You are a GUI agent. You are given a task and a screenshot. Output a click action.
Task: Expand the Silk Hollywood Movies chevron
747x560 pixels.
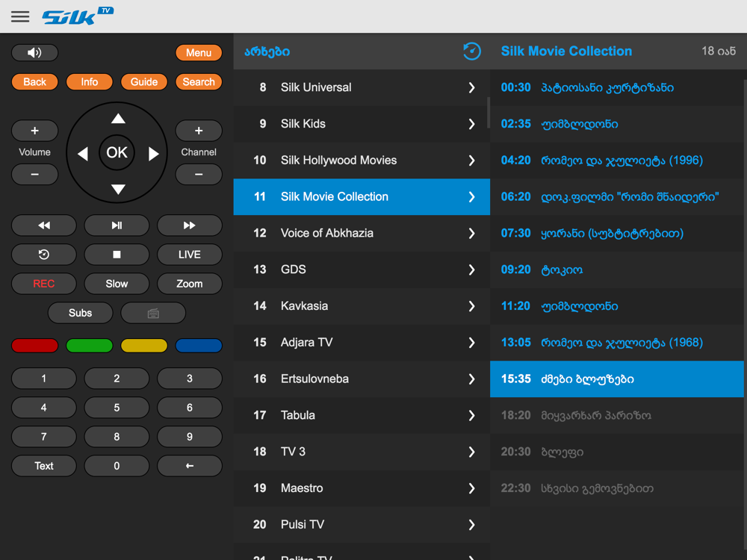pos(471,161)
